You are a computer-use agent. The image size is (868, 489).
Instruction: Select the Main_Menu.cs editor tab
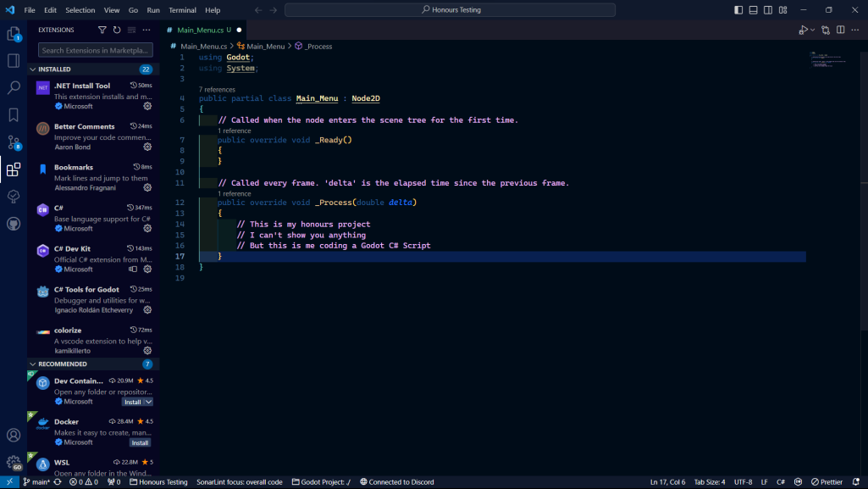click(x=198, y=28)
